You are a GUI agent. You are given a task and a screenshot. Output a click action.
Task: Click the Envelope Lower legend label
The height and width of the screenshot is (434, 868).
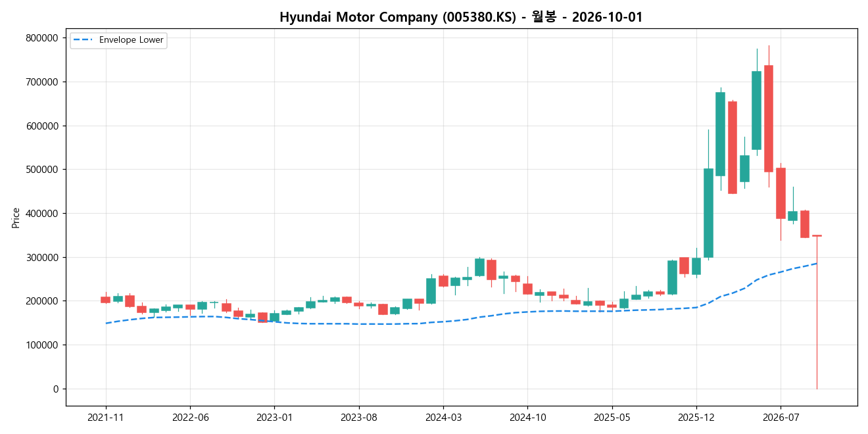(132, 40)
